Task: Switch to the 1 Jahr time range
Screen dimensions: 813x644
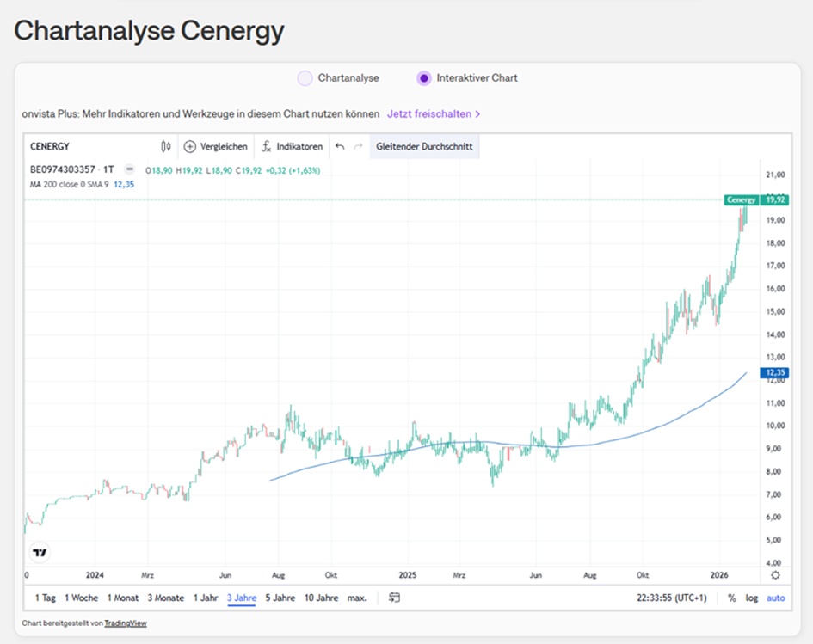Action: click(x=206, y=598)
